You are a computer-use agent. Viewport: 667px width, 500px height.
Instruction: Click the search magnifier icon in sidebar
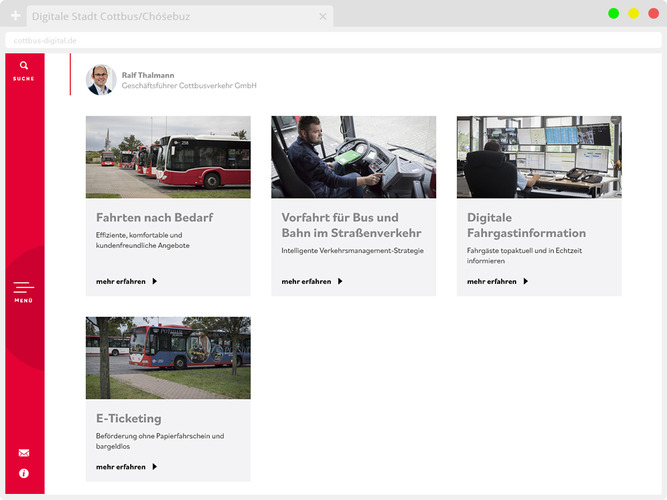click(x=24, y=66)
